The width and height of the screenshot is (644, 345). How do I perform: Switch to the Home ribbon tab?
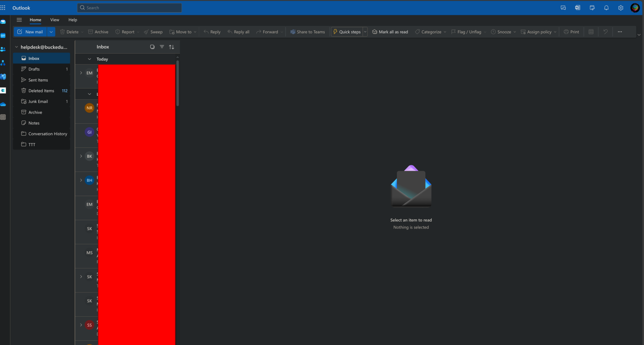tap(35, 20)
